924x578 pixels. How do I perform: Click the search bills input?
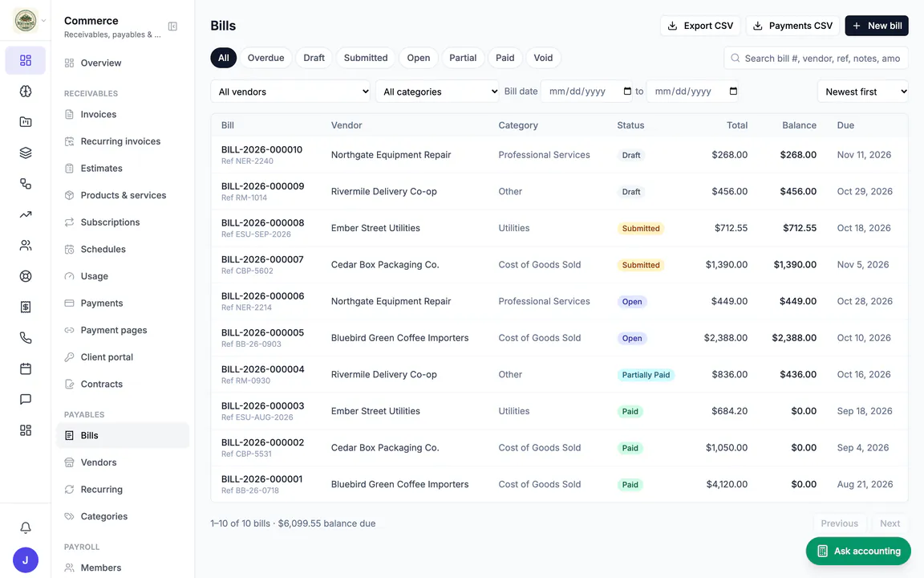click(x=817, y=59)
